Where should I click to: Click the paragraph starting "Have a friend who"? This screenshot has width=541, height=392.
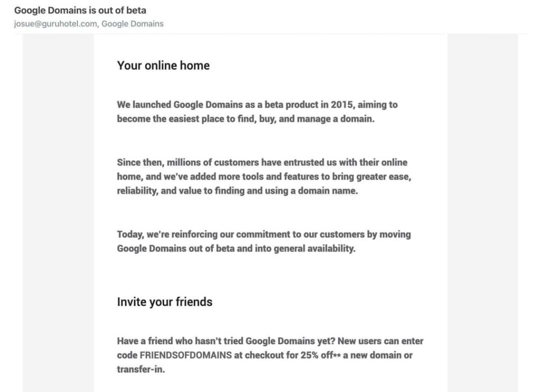pyautogui.click(x=270, y=355)
